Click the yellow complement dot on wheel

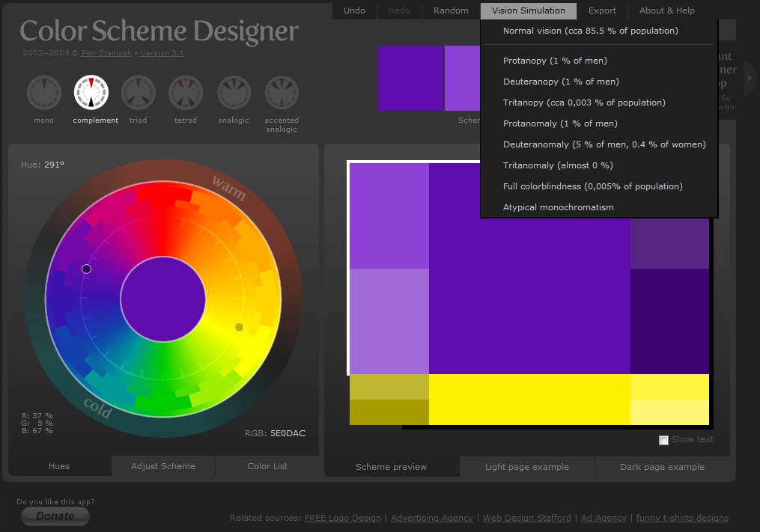240,327
